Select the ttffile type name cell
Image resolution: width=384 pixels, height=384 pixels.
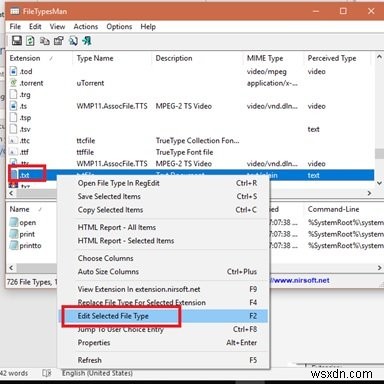click(x=85, y=152)
